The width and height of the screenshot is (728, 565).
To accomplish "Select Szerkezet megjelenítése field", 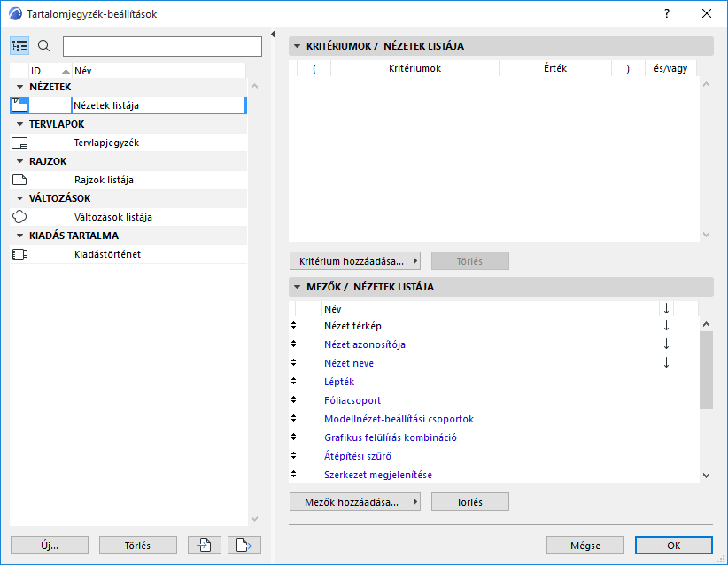I will [x=378, y=475].
